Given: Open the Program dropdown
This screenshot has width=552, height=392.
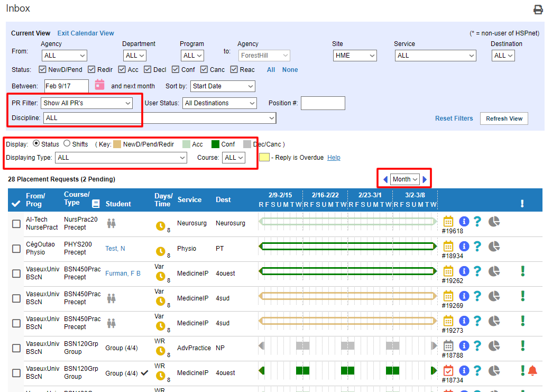Looking at the screenshot, I should 192,56.
